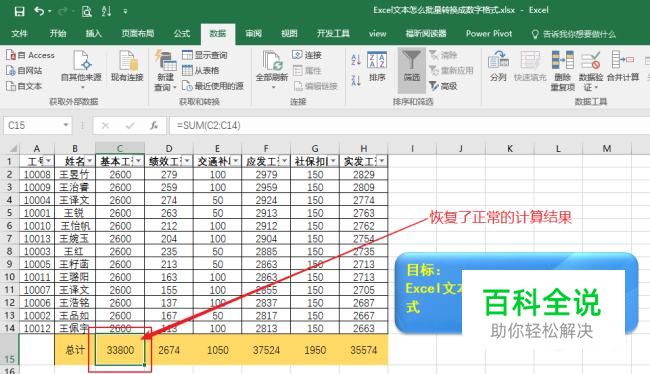Click 全部刷新 refresh all
This screenshot has height=374, width=650.
point(272,69)
